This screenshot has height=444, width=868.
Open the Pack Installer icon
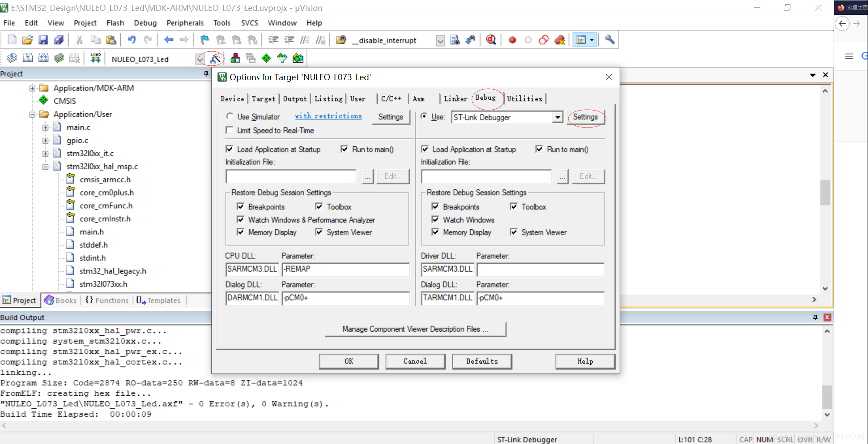click(298, 58)
